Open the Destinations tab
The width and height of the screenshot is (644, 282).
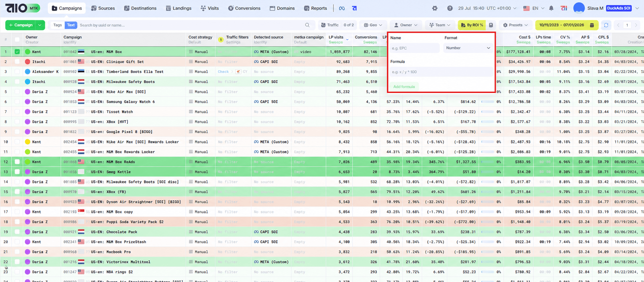[x=140, y=8]
